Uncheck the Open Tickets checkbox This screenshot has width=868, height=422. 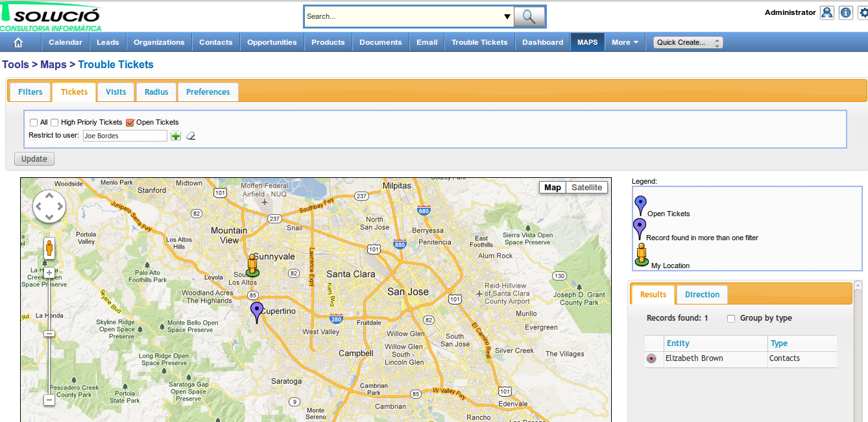(x=130, y=123)
